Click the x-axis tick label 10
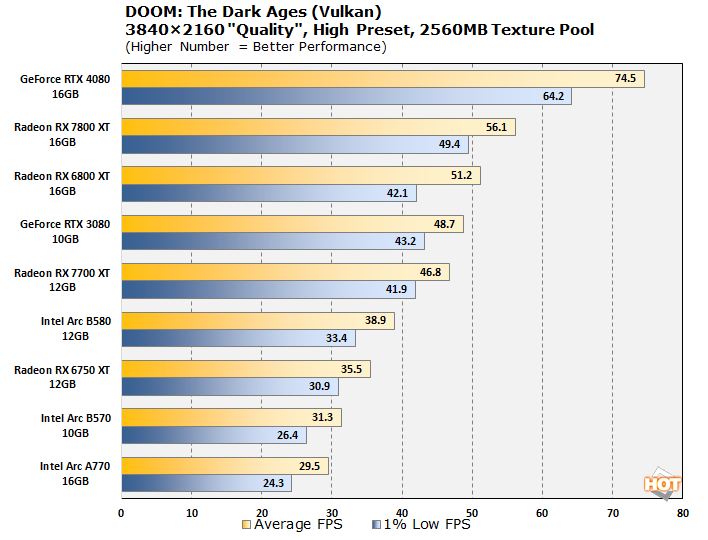The width and height of the screenshot is (708, 540). coord(192,513)
